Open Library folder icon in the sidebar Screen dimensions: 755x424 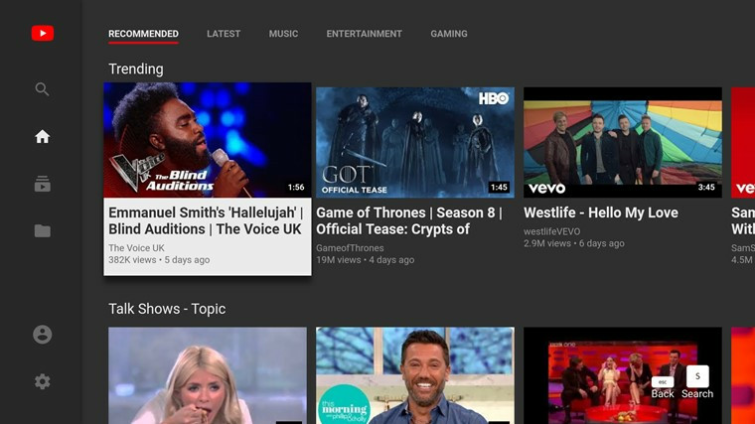[x=42, y=231]
